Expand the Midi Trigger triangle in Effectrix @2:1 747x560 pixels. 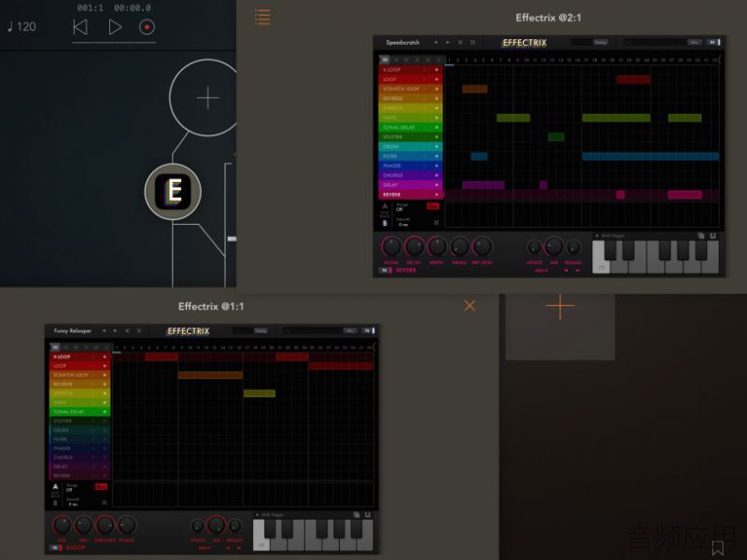[x=597, y=236]
